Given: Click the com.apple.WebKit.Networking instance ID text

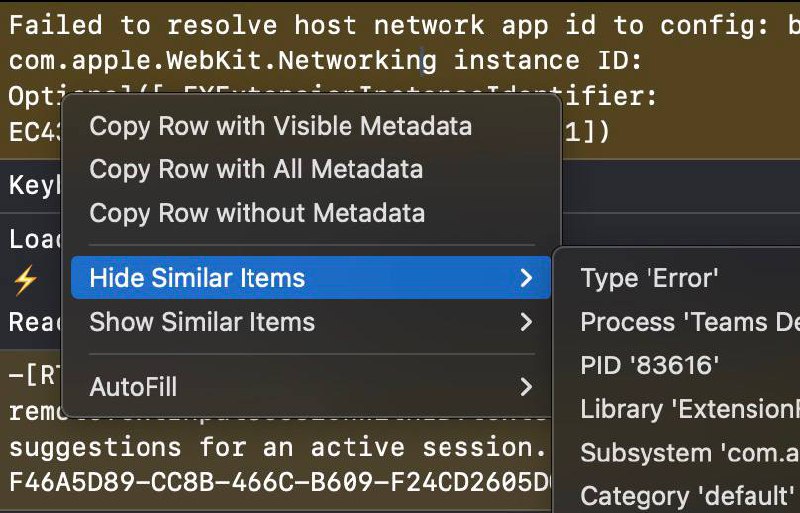Looking at the screenshot, I should click(325, 61).
